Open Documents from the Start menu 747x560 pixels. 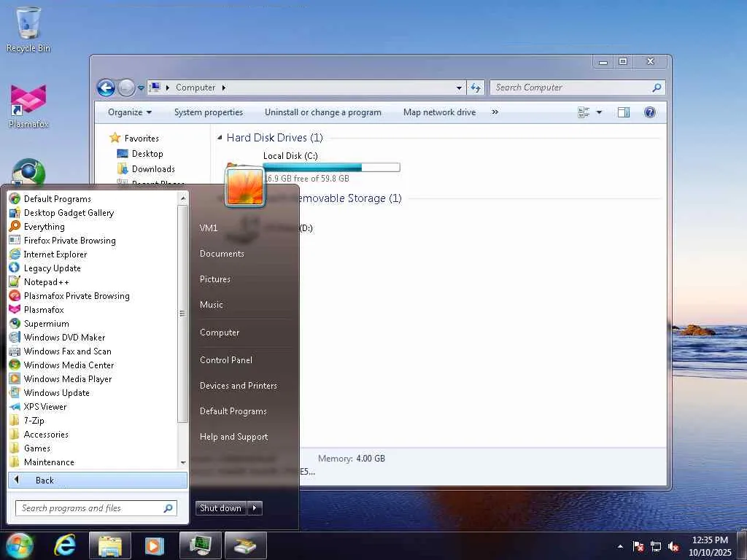[222, 254]
